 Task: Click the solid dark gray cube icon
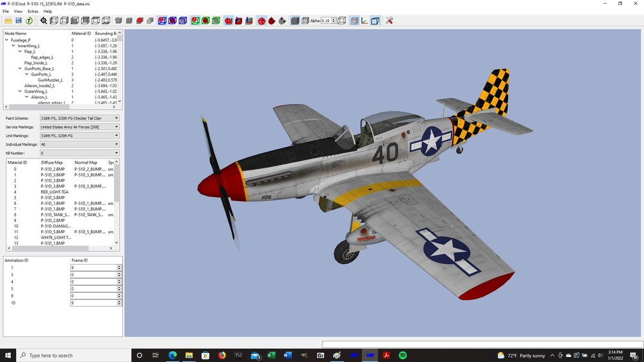tap(295, 21)
